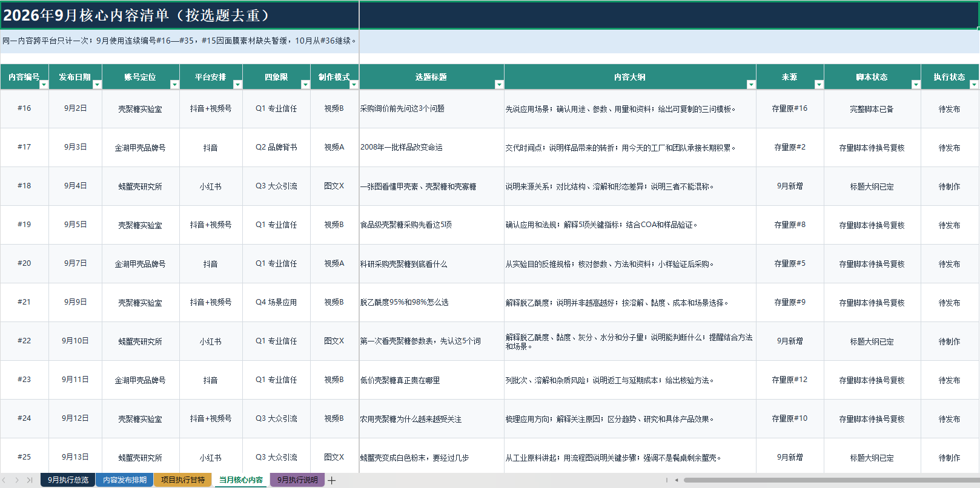Open the 平台安排 column filter dropdown
Image resolution: width=980 pixels, height=488 pixels.
click(x=237, y=85)
